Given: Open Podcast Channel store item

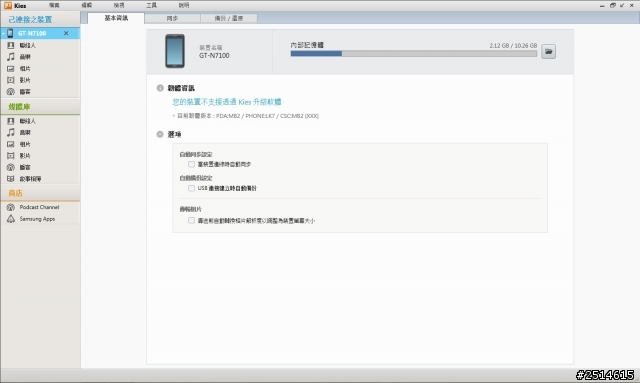Looking at the screenshot, I should [40, 207].
